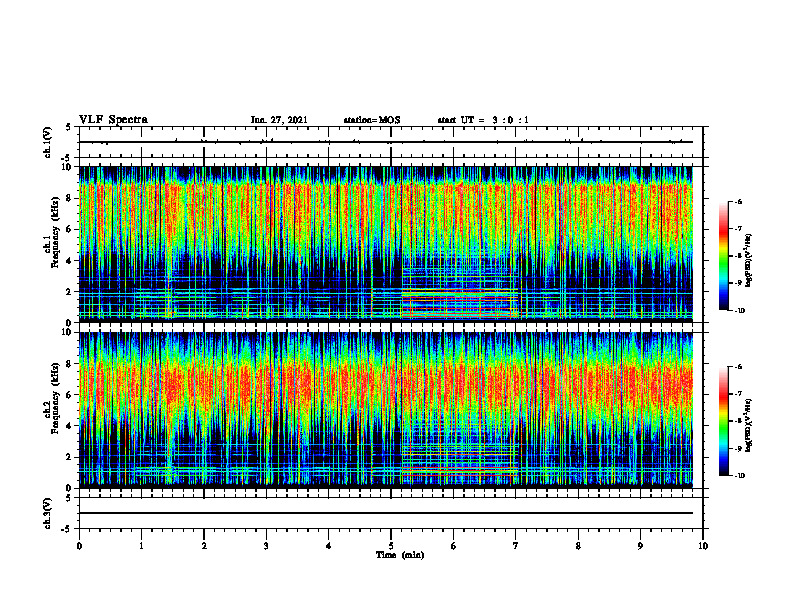Click the ch.3 voltage waveform trace panel
The width and height of the screenshot is (792, 612).
(x=391, y=513)
